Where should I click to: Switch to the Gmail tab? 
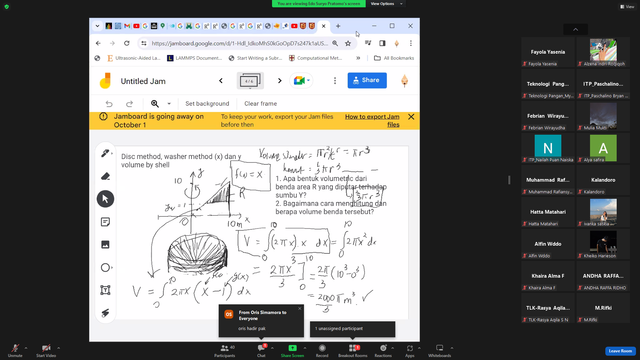pos(127,26)
